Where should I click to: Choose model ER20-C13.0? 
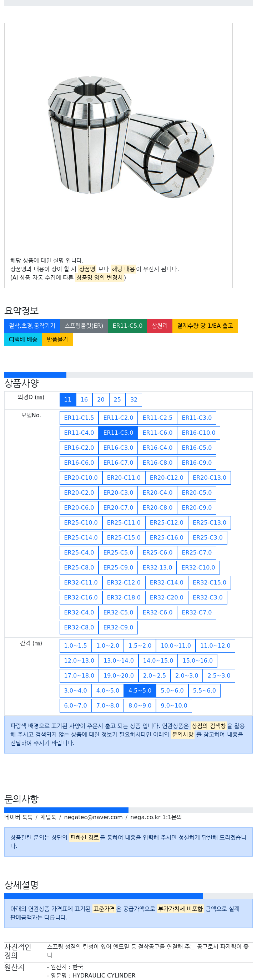209,478
